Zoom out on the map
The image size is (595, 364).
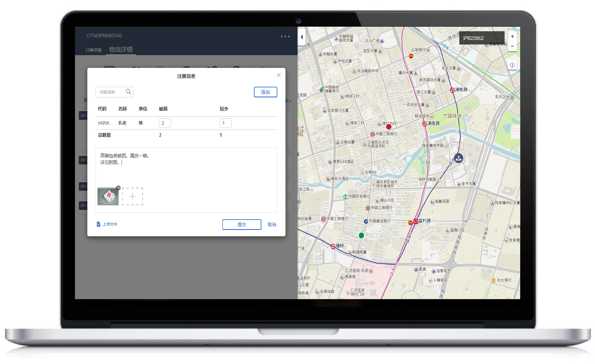click(x=512, y=46)
